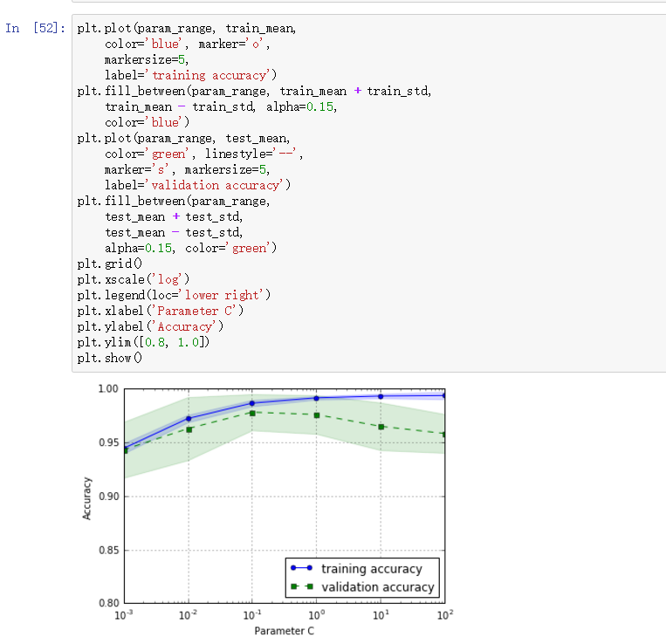This screenshot has height=644, width=666.
Task: Click the plt.xscale('log') line
Action: [x=134, y=280]
